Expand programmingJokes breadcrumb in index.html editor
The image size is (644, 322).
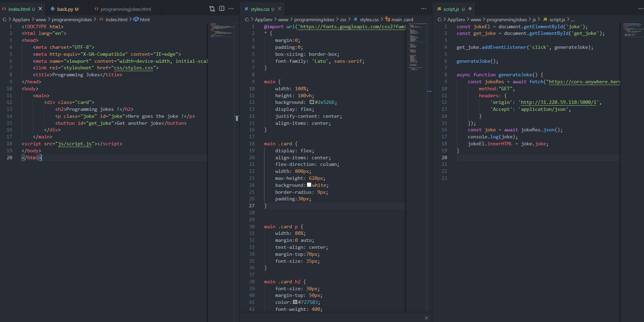(72, 19)
